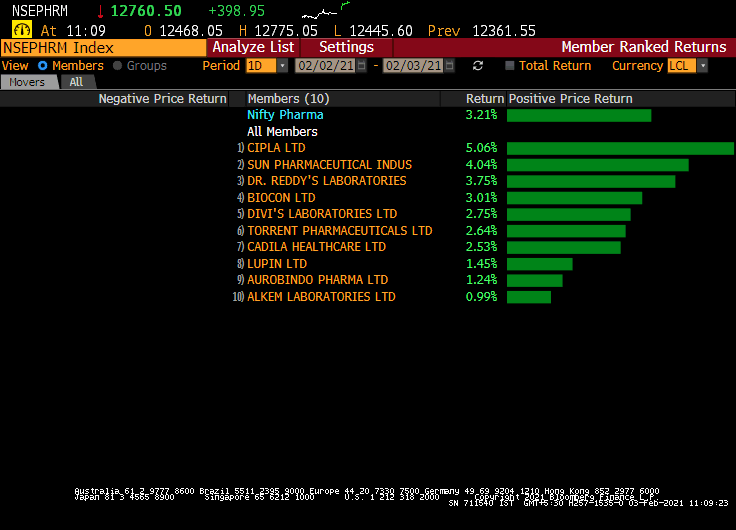Click the red down arrow beside NSEPHRM price

[100, 11]
